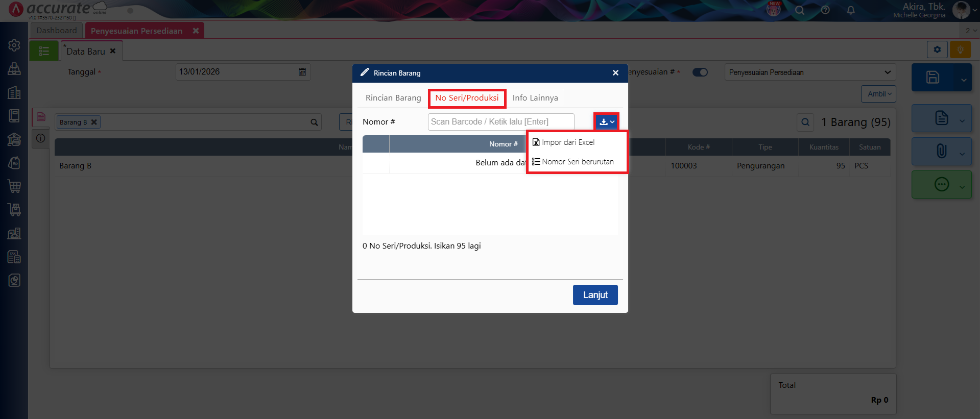
Task: Switch to the Info Lainnya tab
Action: click(535, 98)
